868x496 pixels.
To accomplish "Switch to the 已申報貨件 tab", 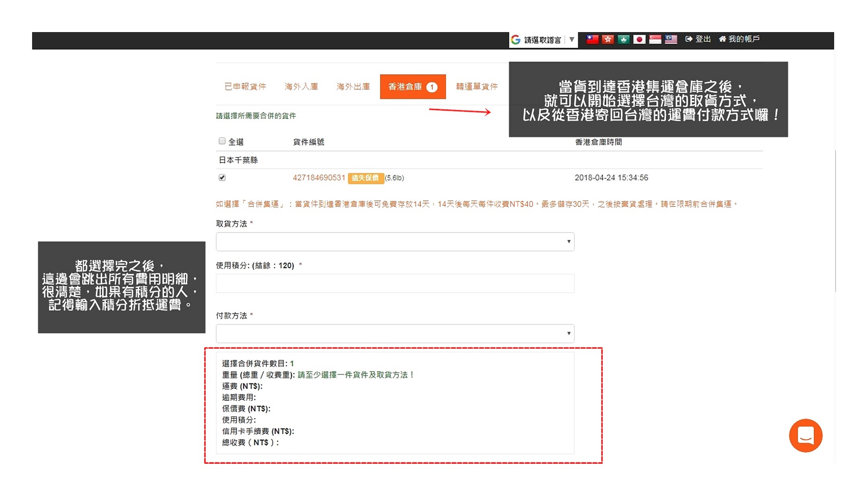I will point(245,87).
